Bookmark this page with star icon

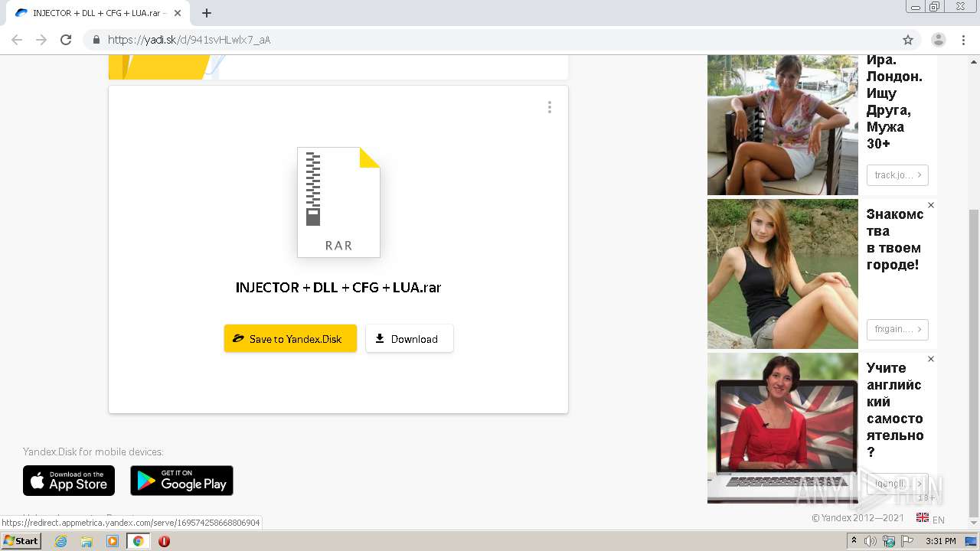(908, 40)
